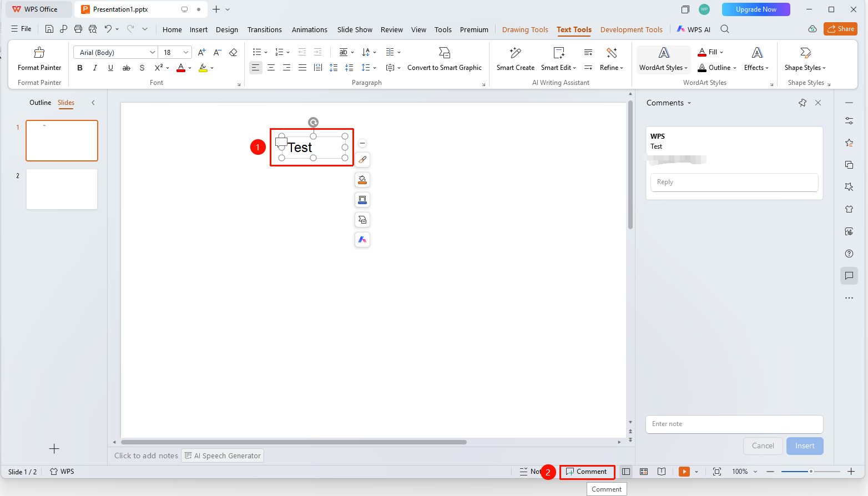Toggle Strikethrough formatting
Image resolution: width=868 pixels, height=496 pixels.
(126, 68)
